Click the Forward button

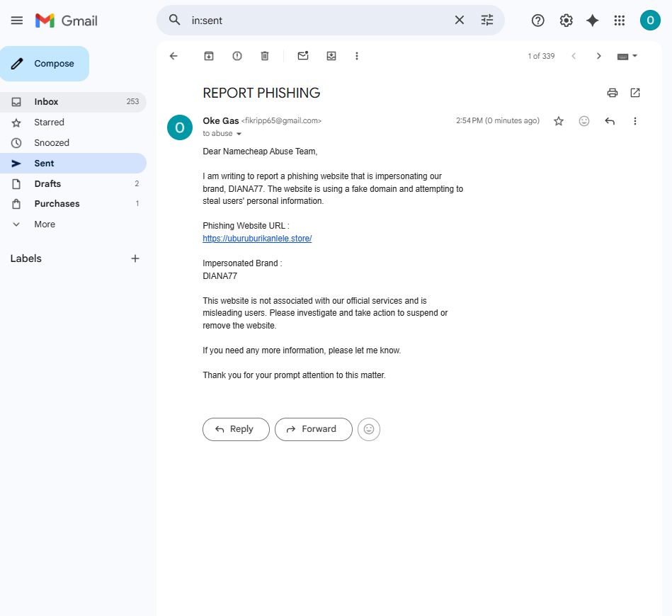pos(314,429)
